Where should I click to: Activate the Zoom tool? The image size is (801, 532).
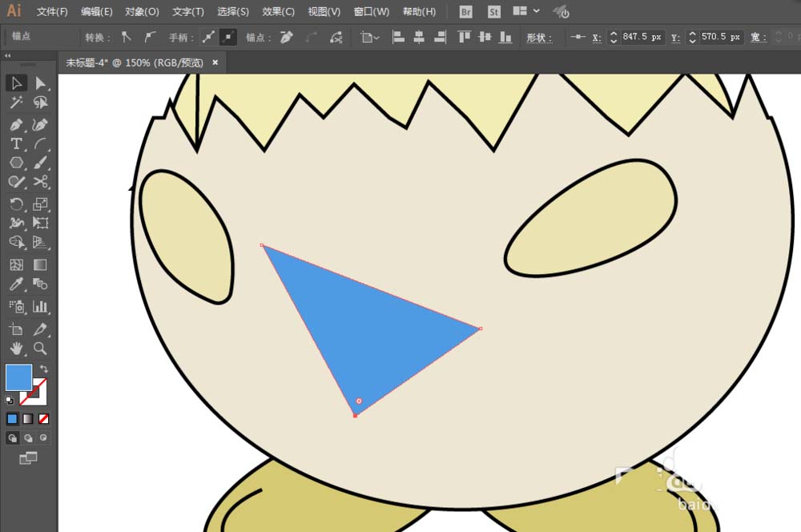[x=40, y=349]
